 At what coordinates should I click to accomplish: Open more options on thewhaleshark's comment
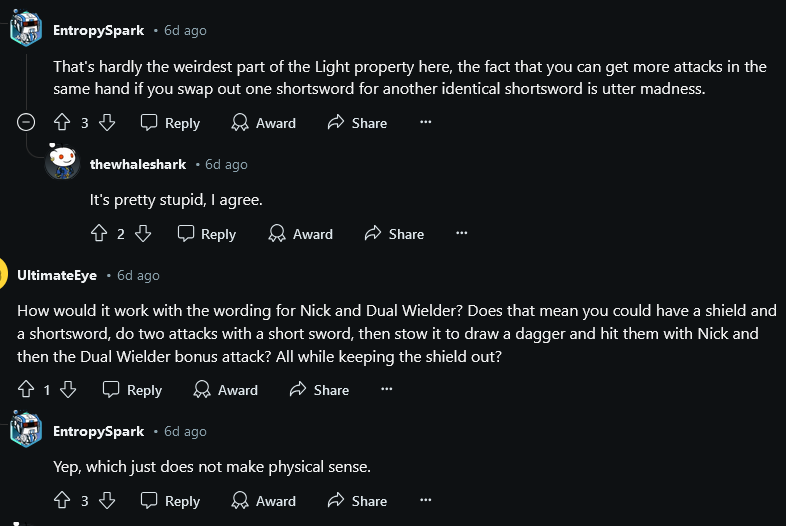point(461,233)
